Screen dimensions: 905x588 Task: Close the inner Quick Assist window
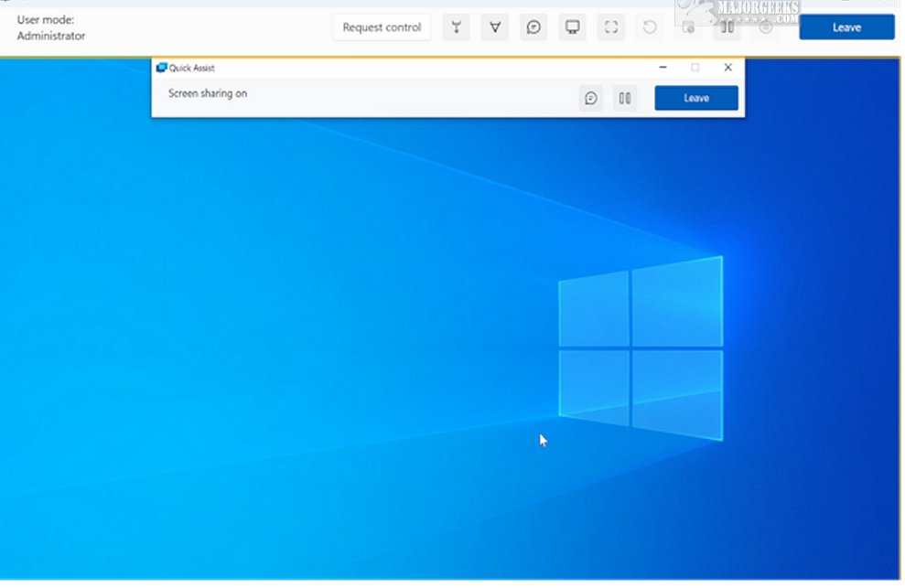coord(727,68)
